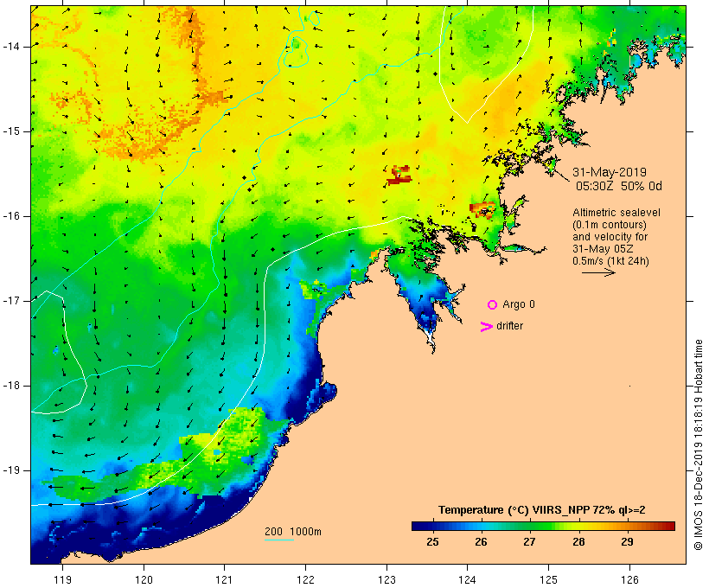709x588 pixels.
Task: Click the magenta drifter arrowhead legend marker
Action: (487, 327)
